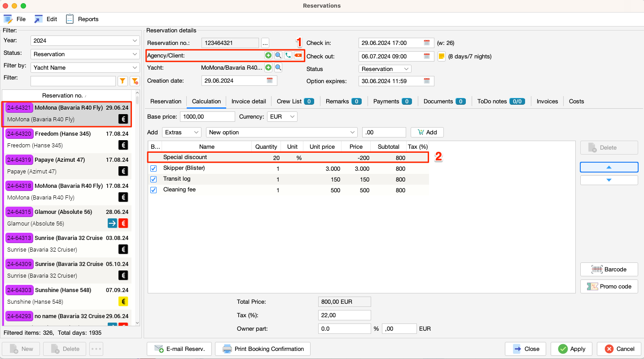The image size is (644, 359).
Task: Open the Documents tab
Action: coord(444,102)
